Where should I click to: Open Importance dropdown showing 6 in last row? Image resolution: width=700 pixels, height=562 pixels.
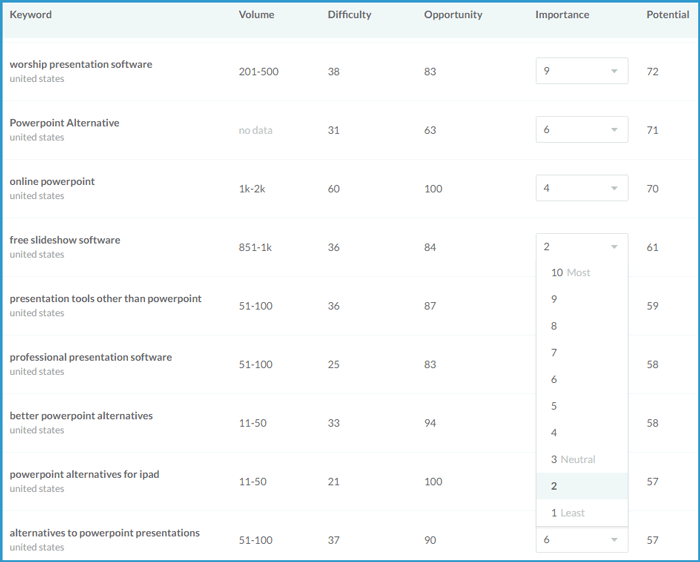click(582, 540)
